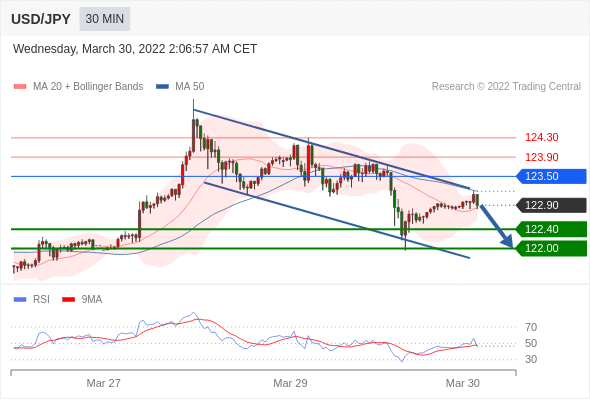
Task: Click the USD/JPY pair title
Action: (41, 19)
